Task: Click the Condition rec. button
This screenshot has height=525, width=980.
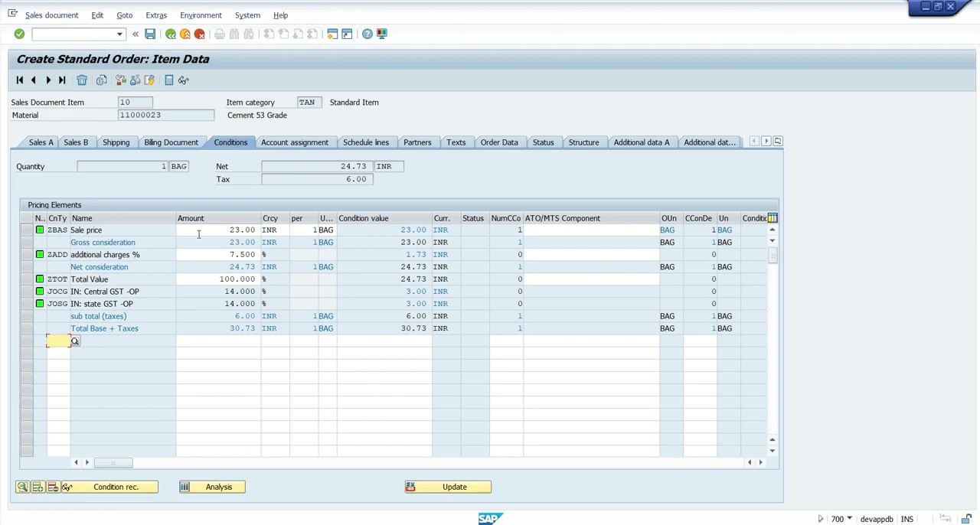Action: [109, 487]
